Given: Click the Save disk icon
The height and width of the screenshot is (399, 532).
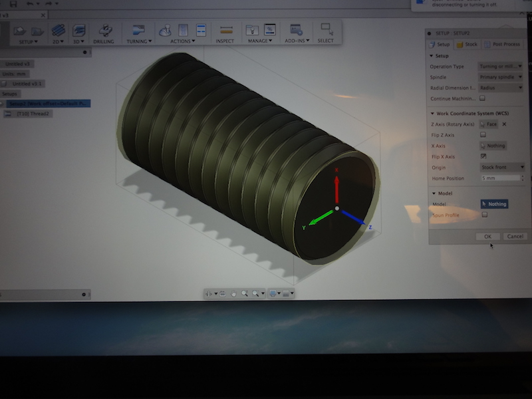Looking at the screenshot, I should pyautogui.click(x=13, y=4).
